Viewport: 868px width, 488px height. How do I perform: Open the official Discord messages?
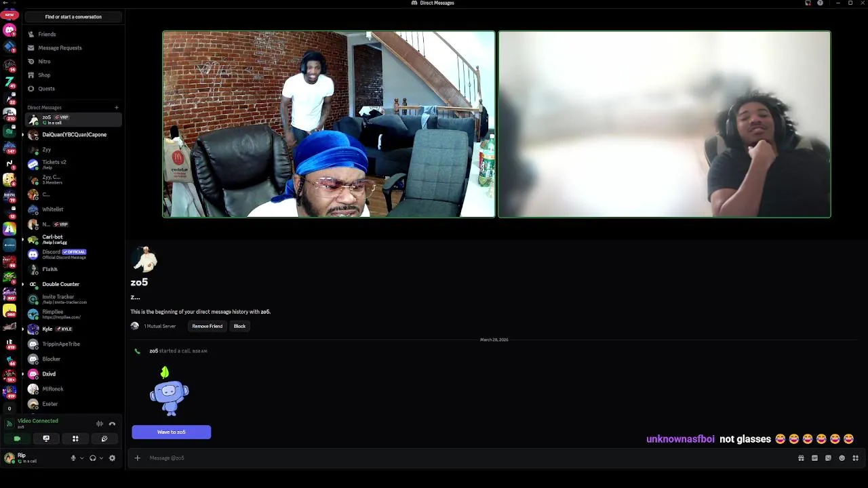coord(73,254)
